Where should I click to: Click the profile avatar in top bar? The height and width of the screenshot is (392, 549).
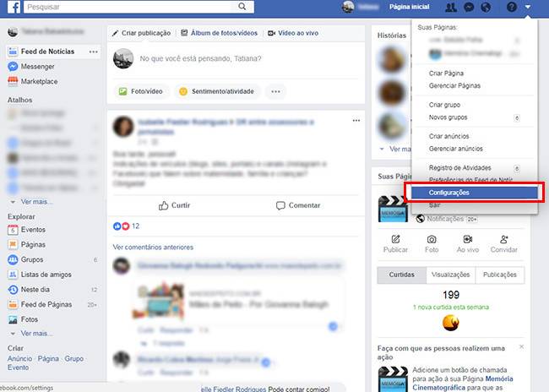(348, 7)
